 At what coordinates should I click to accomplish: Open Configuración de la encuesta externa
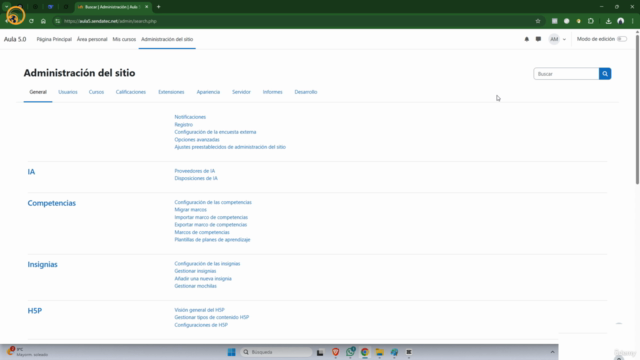[x=215, y=132]
